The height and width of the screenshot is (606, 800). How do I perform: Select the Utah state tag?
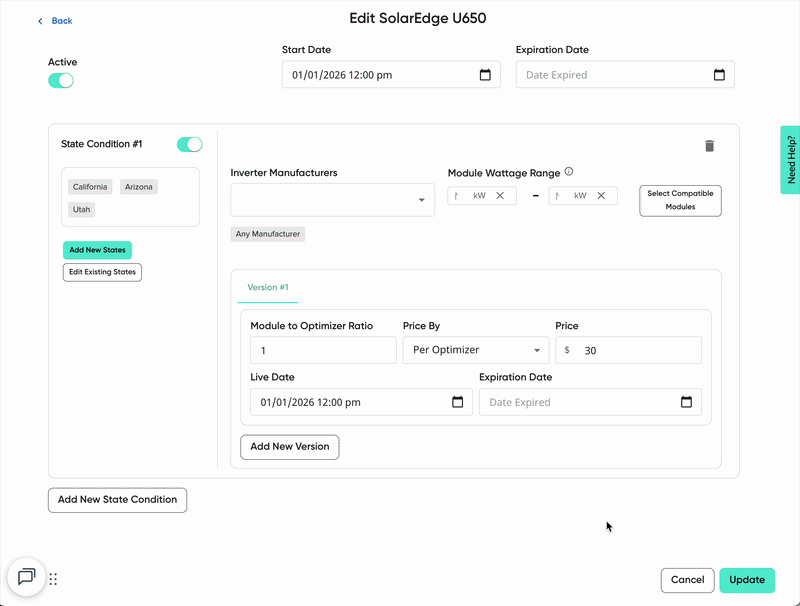(81, 209)
